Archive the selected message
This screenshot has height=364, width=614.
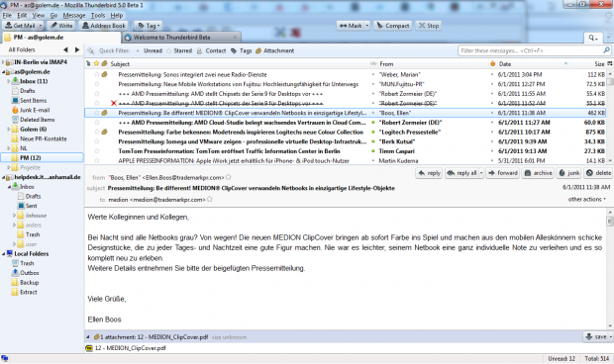coord(539,173)
